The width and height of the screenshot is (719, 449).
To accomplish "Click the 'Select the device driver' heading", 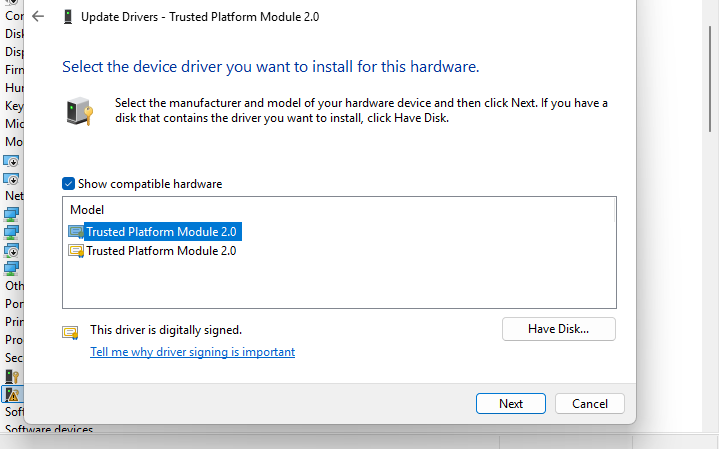I will (271, 67).
